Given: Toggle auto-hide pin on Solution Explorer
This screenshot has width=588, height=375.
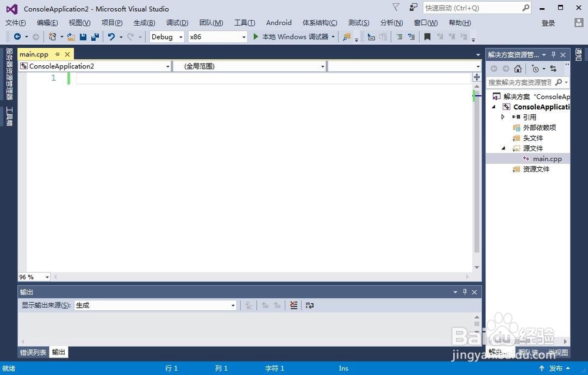Looking at the screenshot, I should [553, 55].
